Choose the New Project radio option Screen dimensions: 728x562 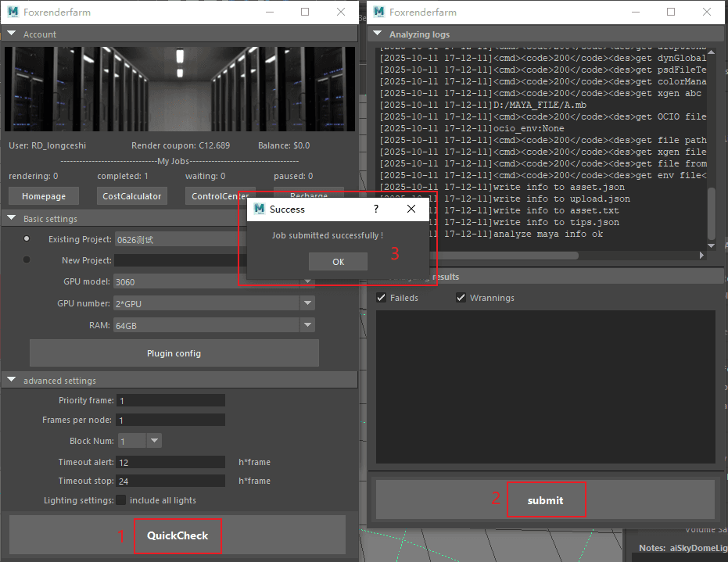[x=27, y=260]
